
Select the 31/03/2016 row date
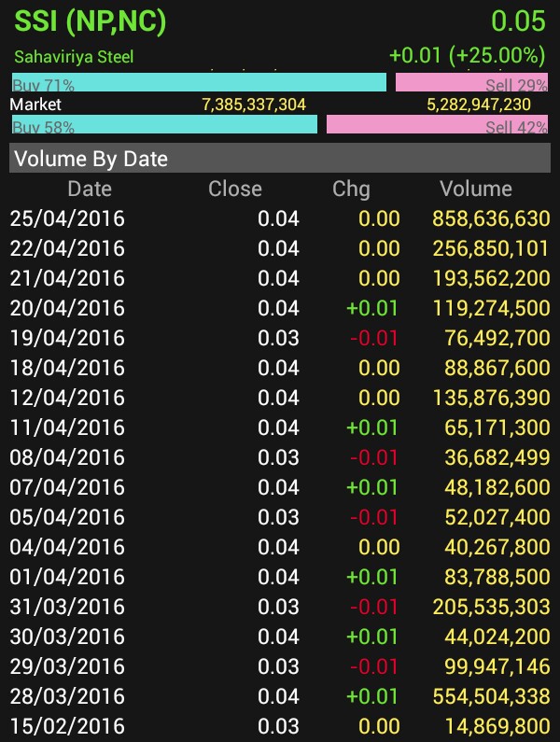(67, 606)
